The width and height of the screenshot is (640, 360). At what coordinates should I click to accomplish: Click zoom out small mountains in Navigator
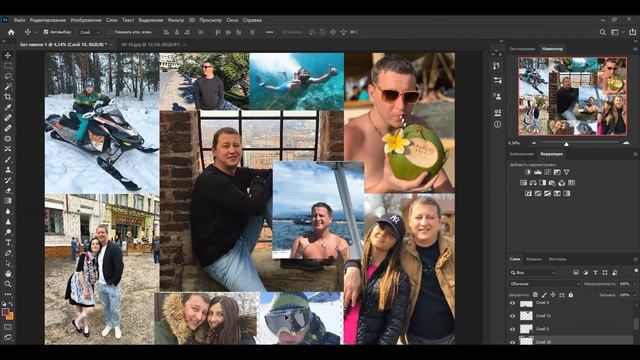point(534,143)
